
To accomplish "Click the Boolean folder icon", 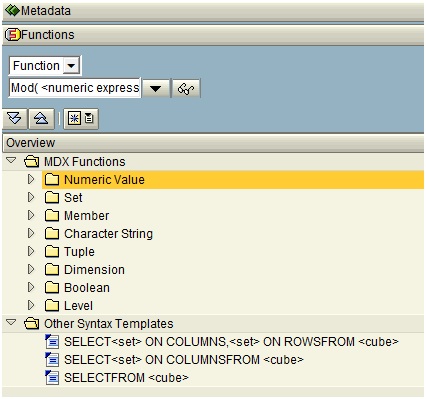I will click(52, 288).
